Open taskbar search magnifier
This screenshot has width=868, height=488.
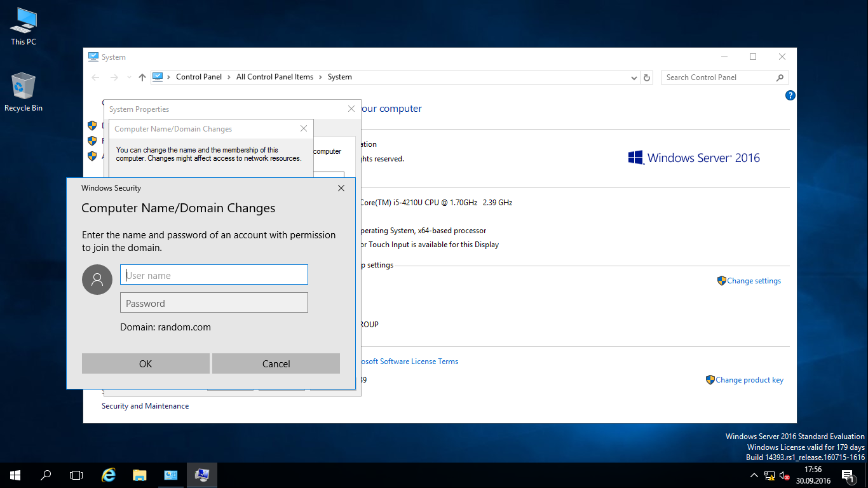click(x=46, y=475)
